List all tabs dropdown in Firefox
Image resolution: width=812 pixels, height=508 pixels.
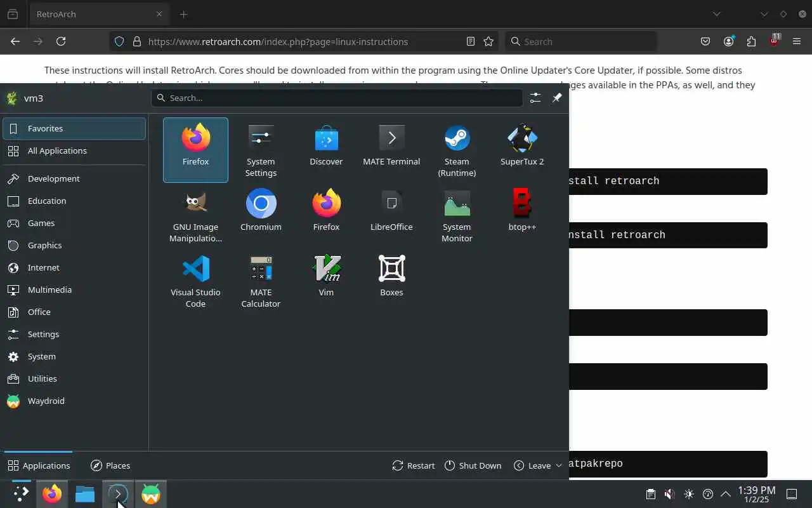[x=716, y=14]
